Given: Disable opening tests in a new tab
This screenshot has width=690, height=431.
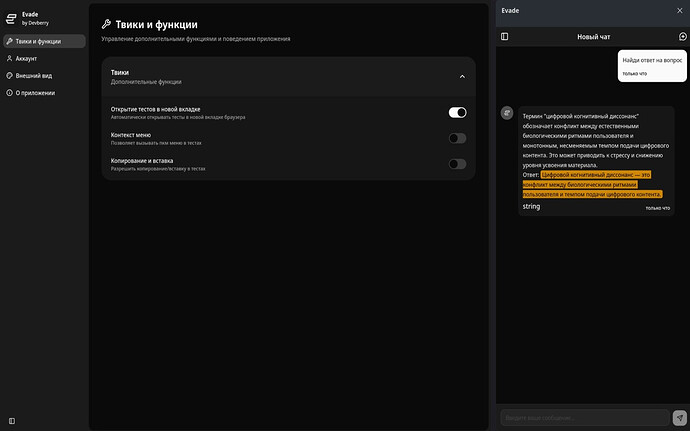Looking at the screenshot, I should [x=457, y=113].
